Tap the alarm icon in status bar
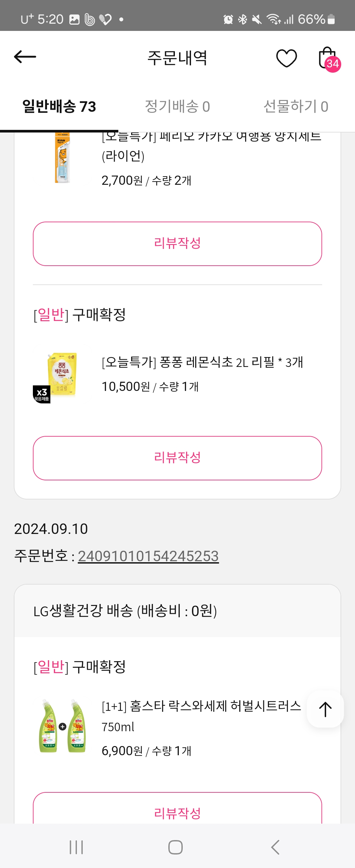The height and width of the screenshot is (868, 355). click(x=228, y=19)
